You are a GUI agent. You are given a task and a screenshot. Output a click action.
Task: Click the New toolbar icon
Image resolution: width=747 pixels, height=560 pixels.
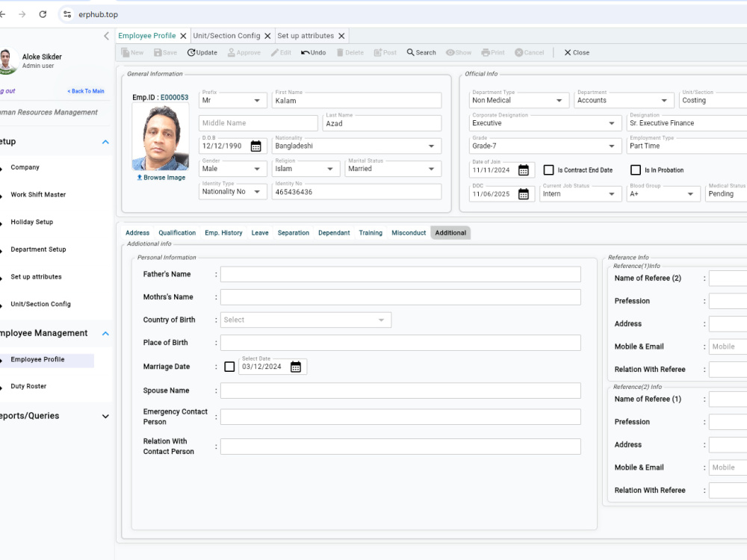point(125,52)
